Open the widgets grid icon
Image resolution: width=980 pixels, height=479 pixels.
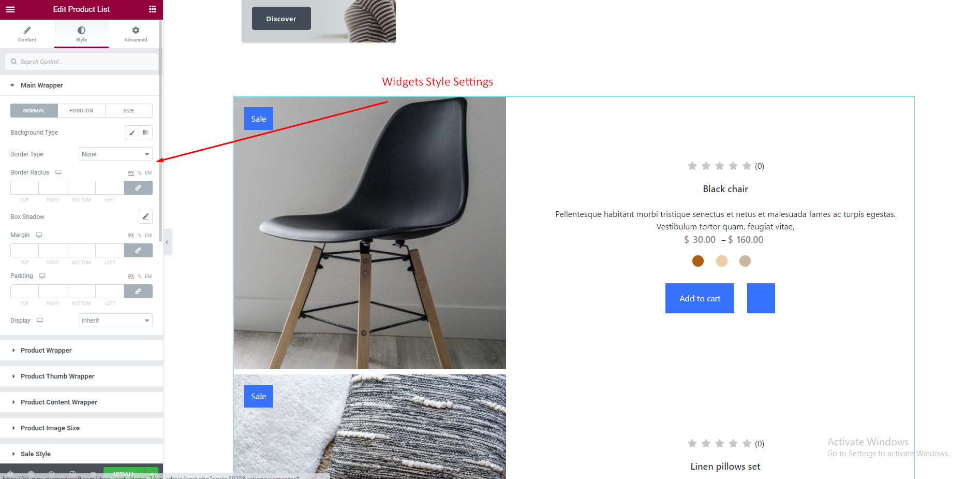(x=152, y=9)
